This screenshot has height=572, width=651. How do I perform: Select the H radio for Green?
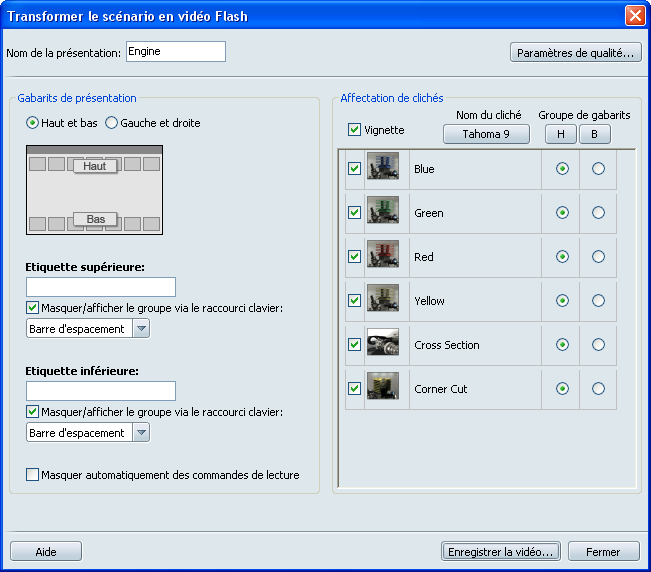point(562,213)
